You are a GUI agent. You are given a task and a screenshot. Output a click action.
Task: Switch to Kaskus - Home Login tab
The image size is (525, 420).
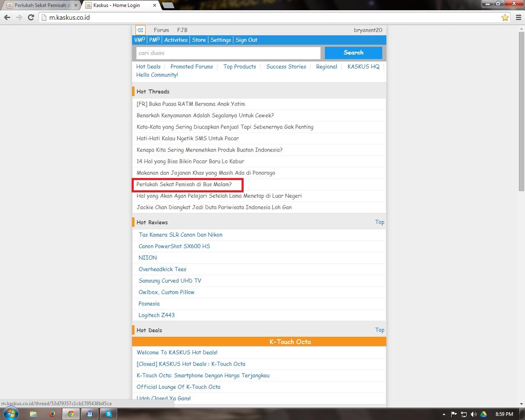(120, 5)
